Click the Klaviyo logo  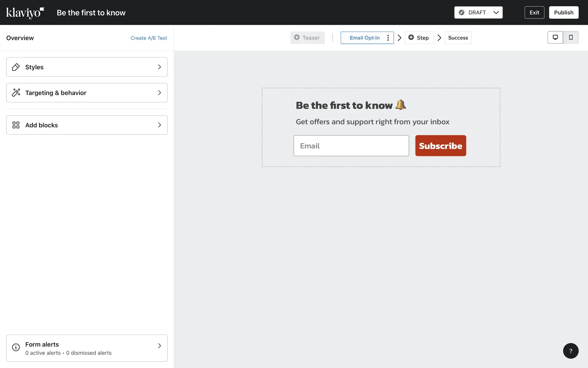click(25, 13)
